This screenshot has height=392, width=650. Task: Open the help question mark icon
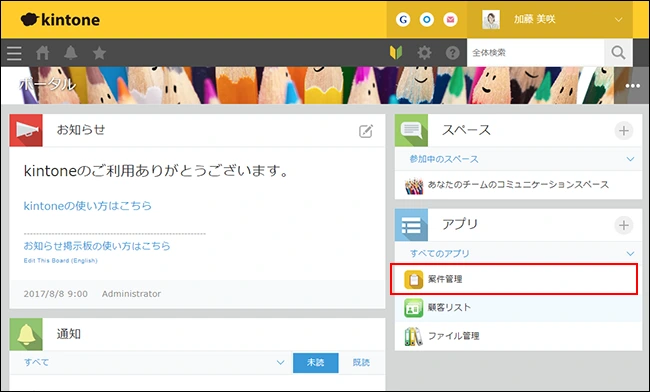pyautogui.click(x=452, y=53)
